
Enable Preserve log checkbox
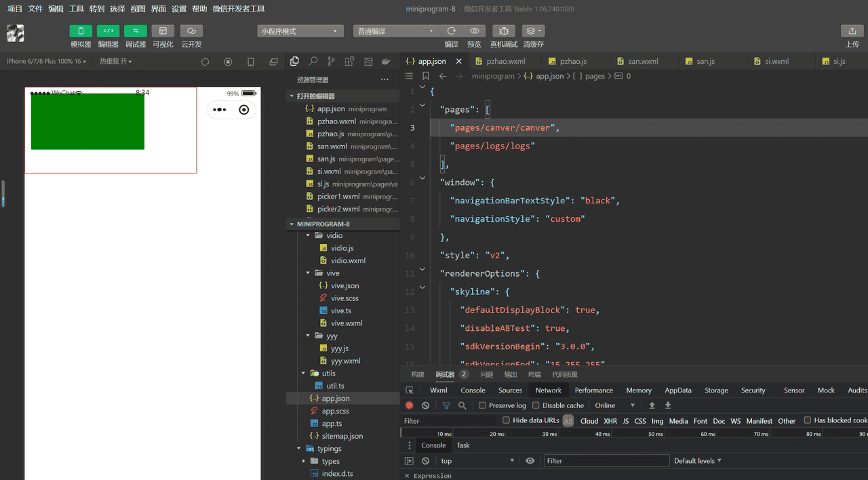click(x=482, y=405)
